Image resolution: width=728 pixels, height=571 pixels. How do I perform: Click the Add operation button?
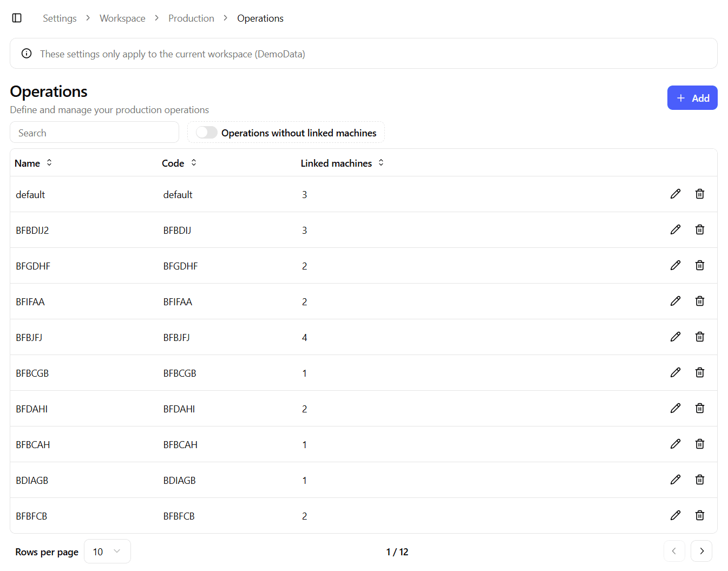(x=692, y=98)
